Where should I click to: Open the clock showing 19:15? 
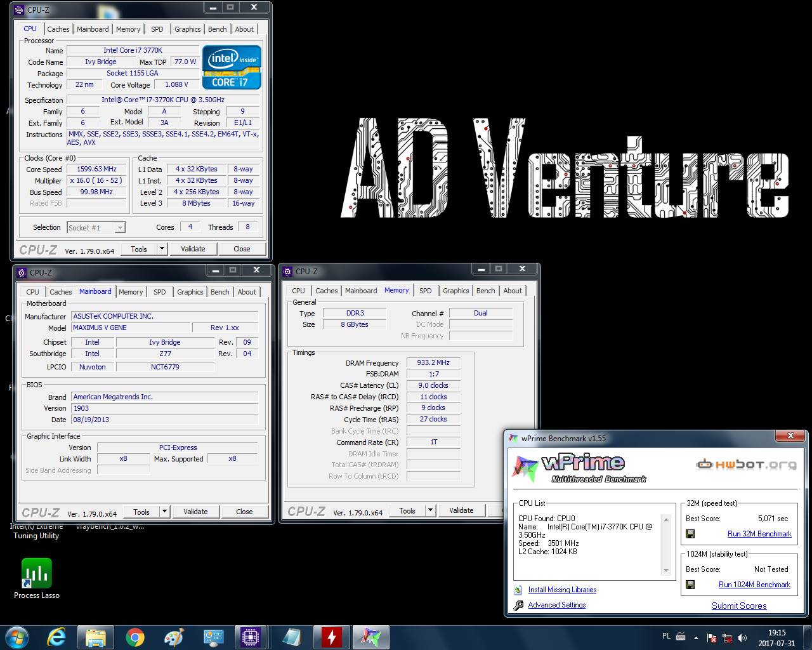[x=776, y=637]
